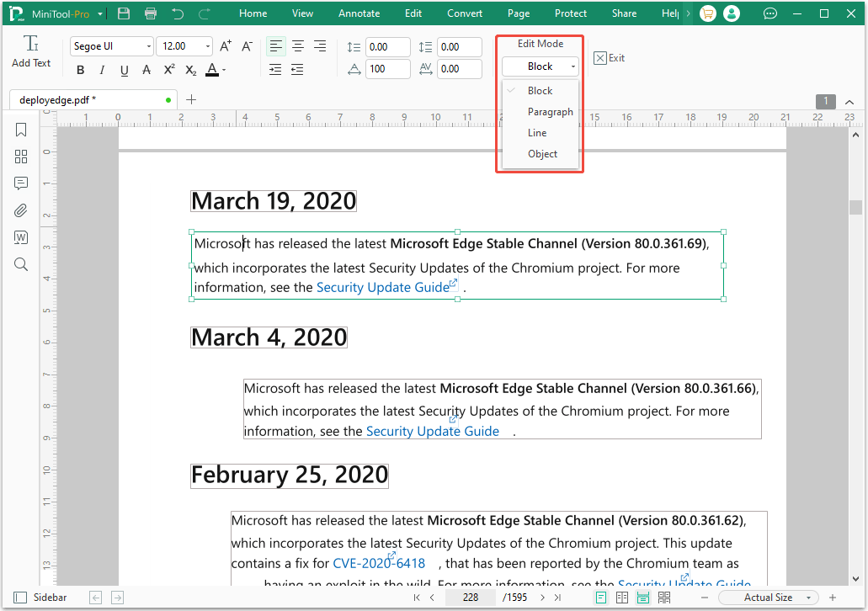Select Object in Edit Mode list

[542, 154]
